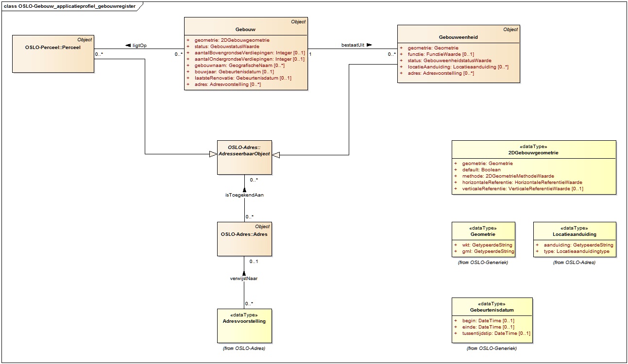Click the Locatieaanduiding dataType title

click(574, 234)
